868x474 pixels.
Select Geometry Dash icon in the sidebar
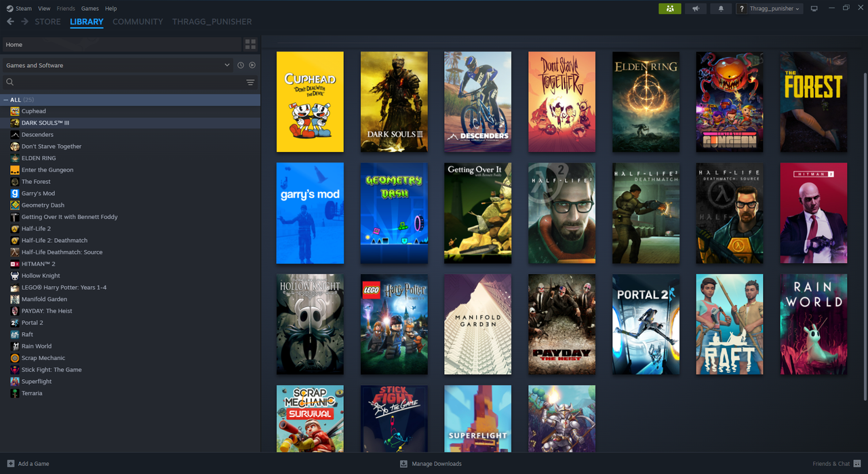click(15, 205)
